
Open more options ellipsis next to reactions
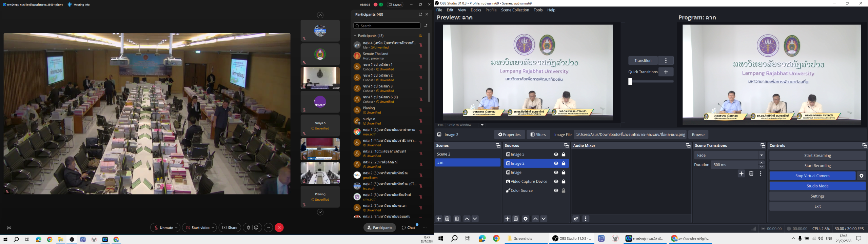268,228
